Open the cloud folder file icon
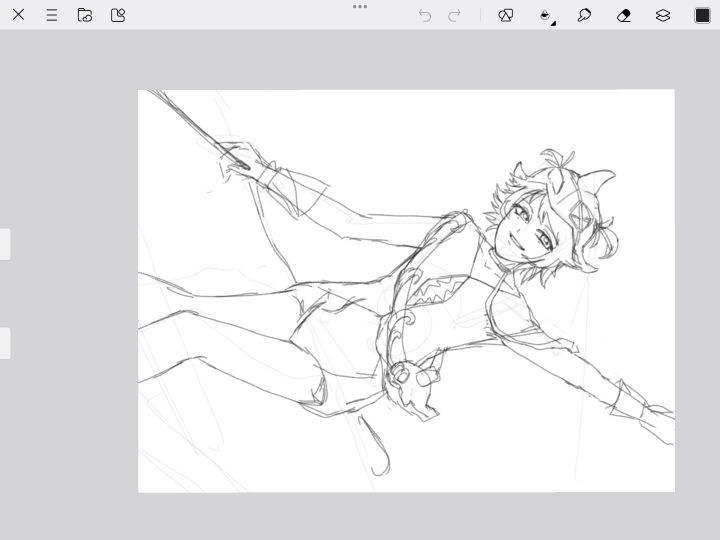This screenshot has width=720, height=540. point(84,15)
